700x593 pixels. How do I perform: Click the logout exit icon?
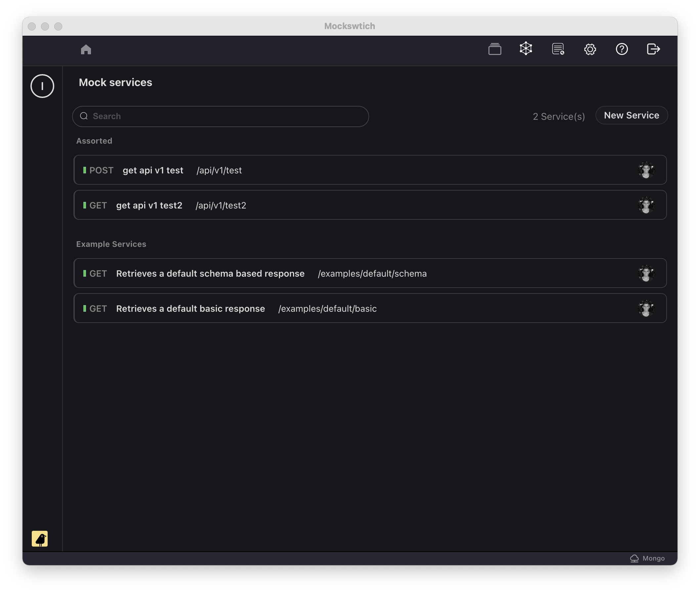(653, 49)
